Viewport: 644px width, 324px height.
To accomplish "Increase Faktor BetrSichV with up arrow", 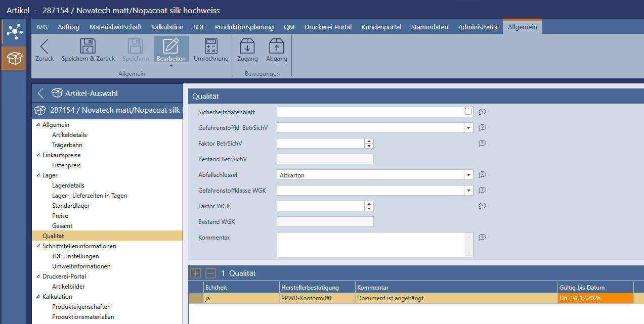I will point(369,141).
